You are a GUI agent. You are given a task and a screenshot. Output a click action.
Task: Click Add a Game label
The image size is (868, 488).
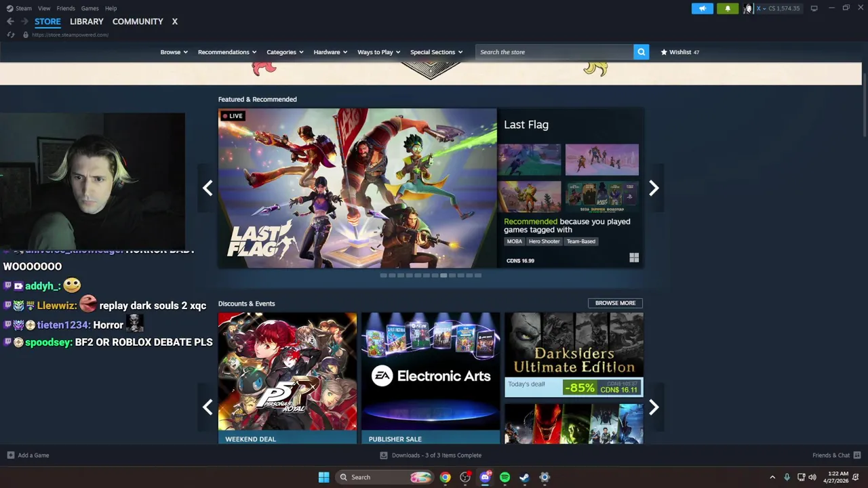[33, 455]
